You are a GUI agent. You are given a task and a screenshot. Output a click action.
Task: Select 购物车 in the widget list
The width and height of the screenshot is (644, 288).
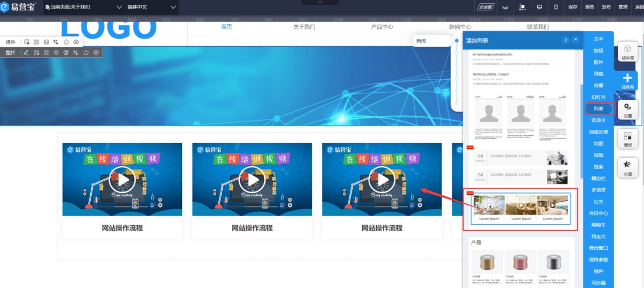coord(598,225)
